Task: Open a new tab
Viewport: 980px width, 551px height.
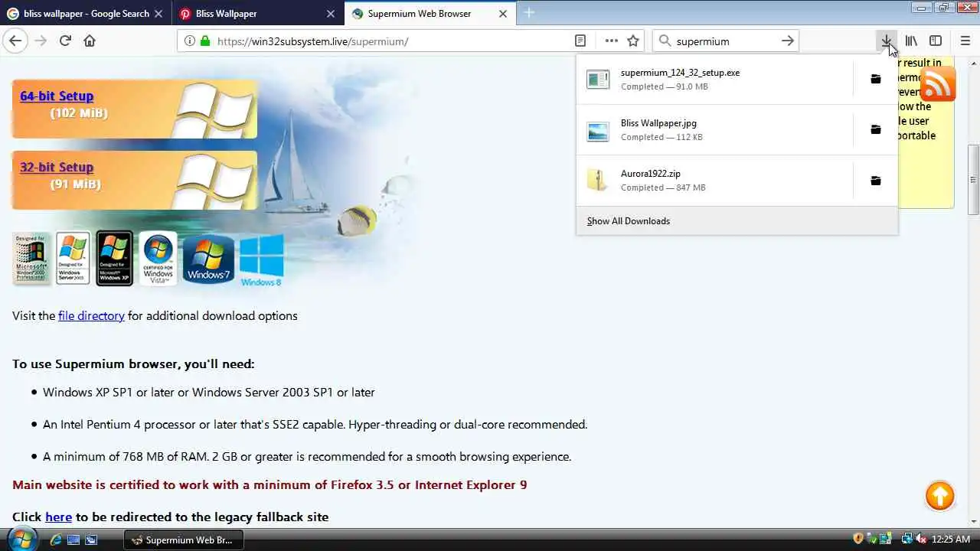Action: pos(529,13)
